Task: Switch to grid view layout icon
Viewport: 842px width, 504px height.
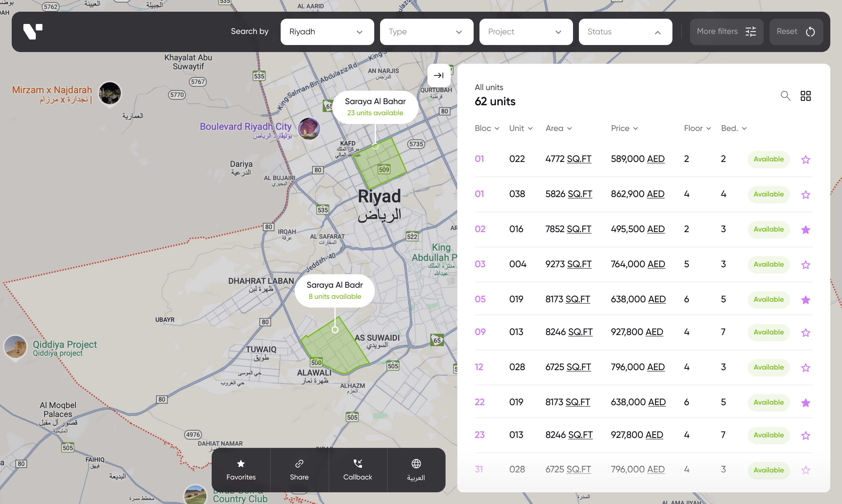Action: (x=805, y=96)
